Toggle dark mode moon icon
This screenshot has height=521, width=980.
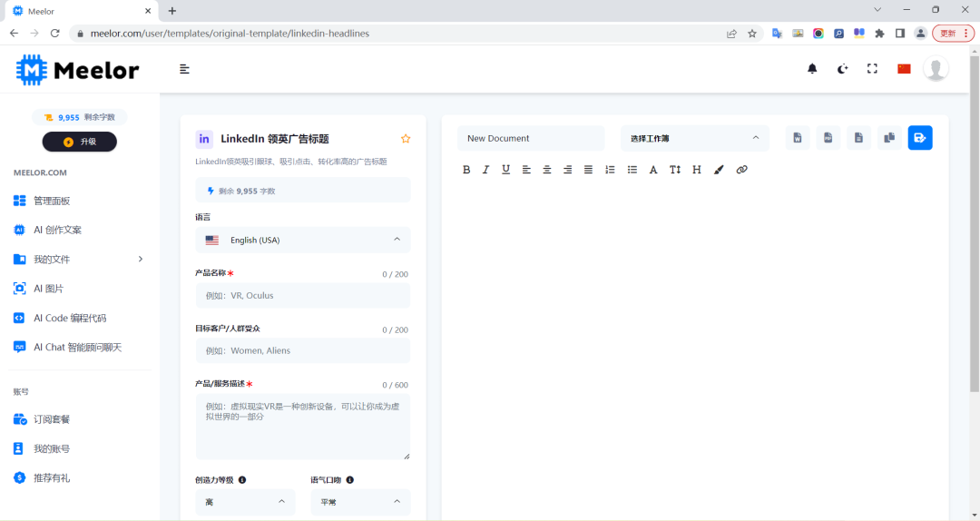click(x=842, y=69)
